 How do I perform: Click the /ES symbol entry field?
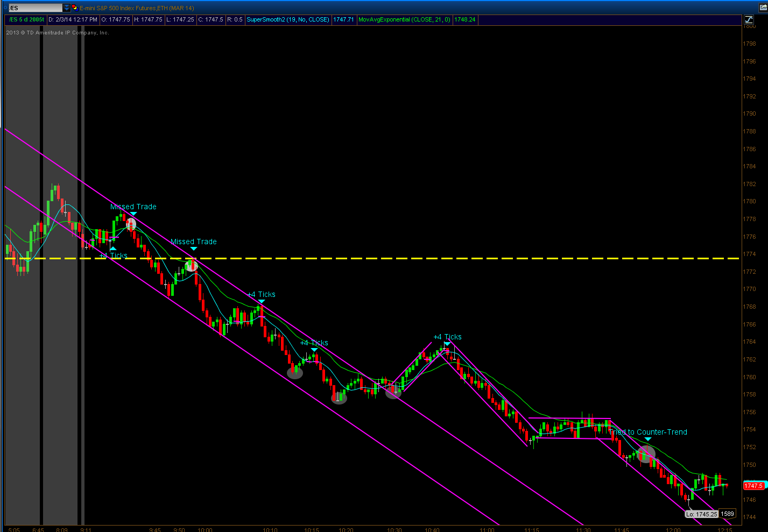36,8
